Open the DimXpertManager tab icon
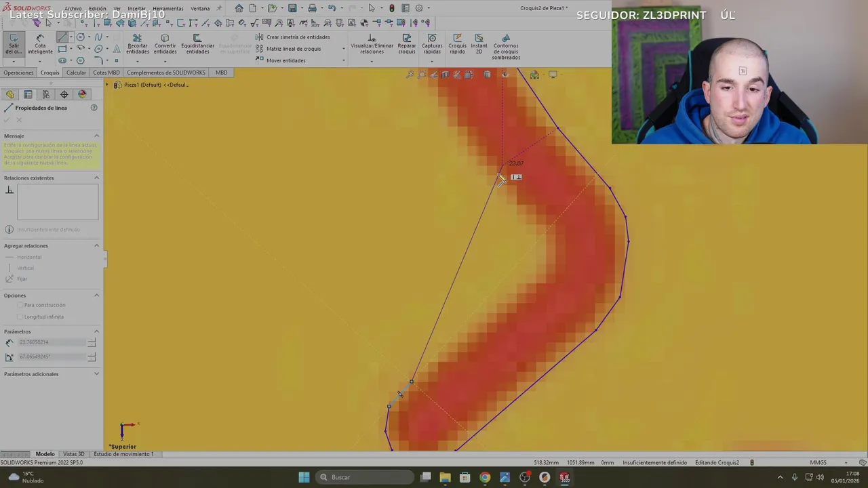This screenshot has width=868, height=488. click(x=64, y=94)
